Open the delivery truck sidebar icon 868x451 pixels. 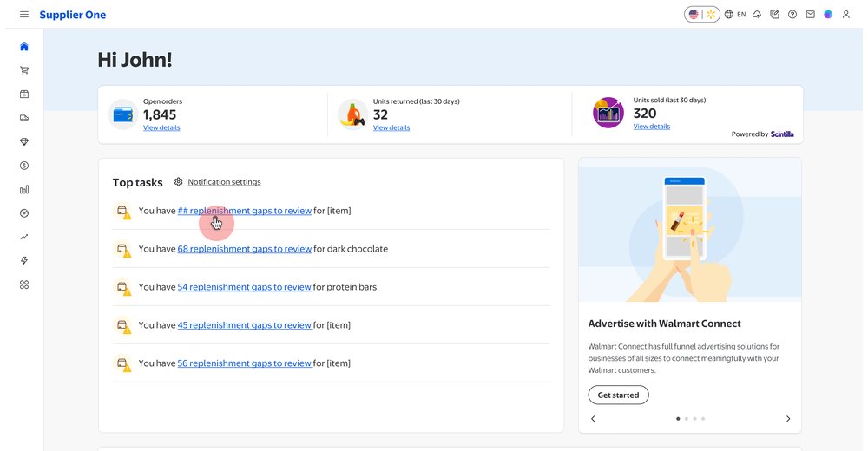coord(24,118)
